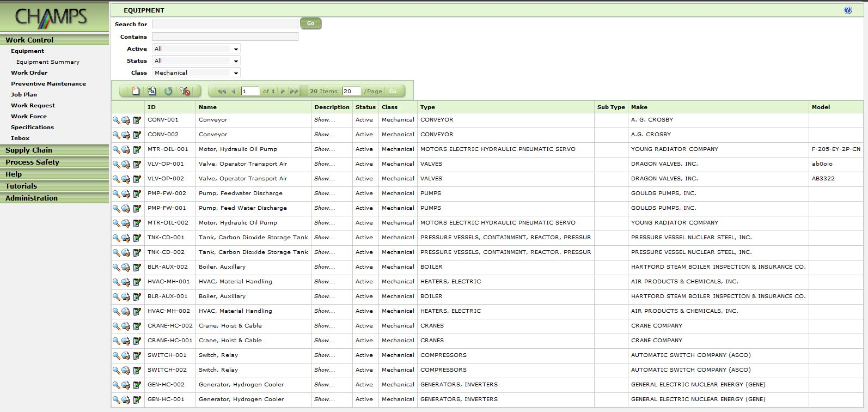Image resolution: width=868 pixels, height=412 pixels.
Task: Open the Work Control menu section
Action: pos(54,40)
